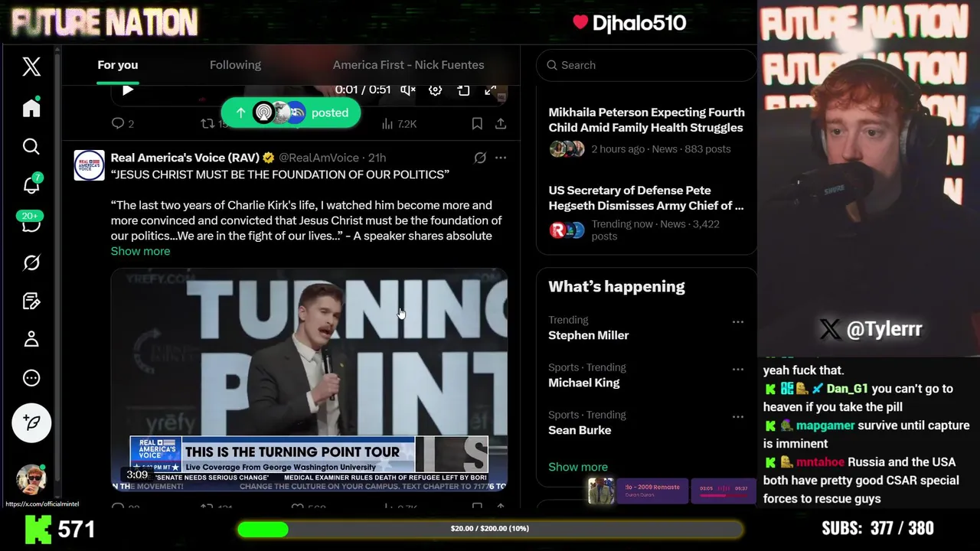Click the new posts pill
The height and width of the screenshot is (551, 980).
(291, 112)
